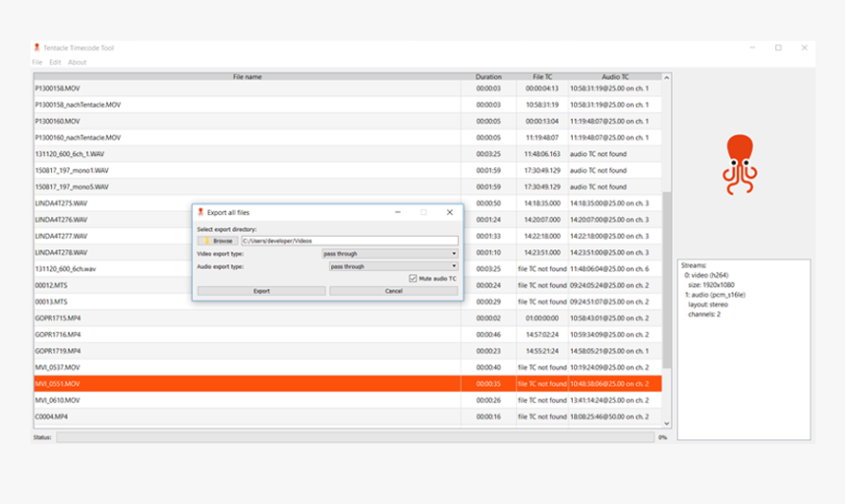Viewport: 845px width, 504px height.
Task: Open the Edit menu
Action: click(x=55, y=62)
